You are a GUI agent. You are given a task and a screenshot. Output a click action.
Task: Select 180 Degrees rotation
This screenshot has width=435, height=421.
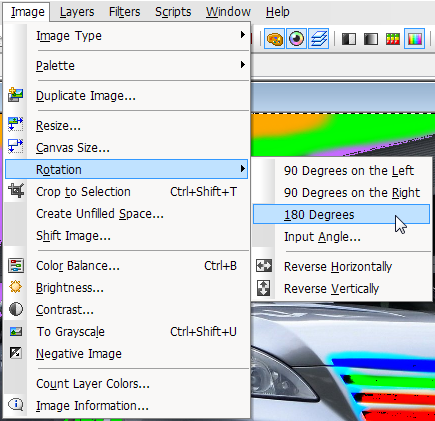click(341, 214)
